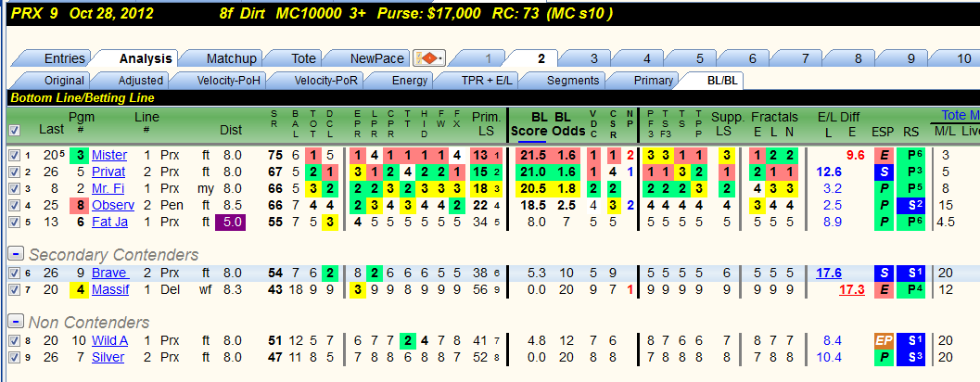Open the Brave horse link
980x382 pixels.
pos(109,273)
